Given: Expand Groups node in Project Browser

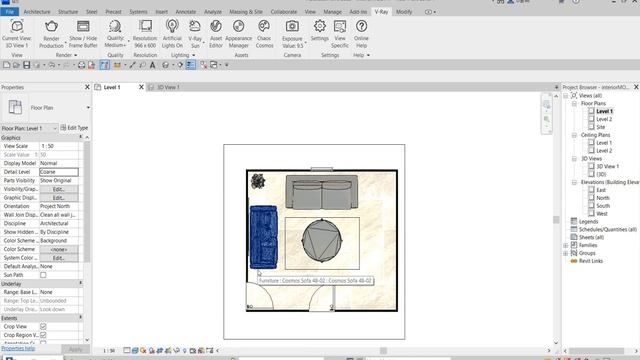Looking at the screenshot, I should (x=566, y=253).
